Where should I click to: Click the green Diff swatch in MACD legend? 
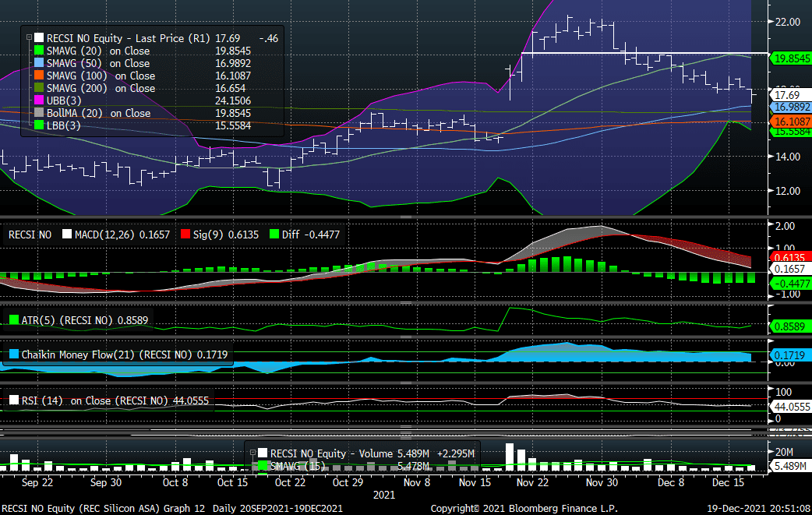tap(274, 234)
